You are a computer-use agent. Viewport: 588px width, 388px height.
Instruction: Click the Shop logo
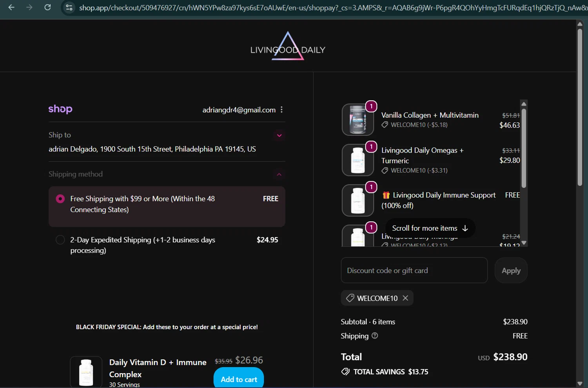pos(60,109)
